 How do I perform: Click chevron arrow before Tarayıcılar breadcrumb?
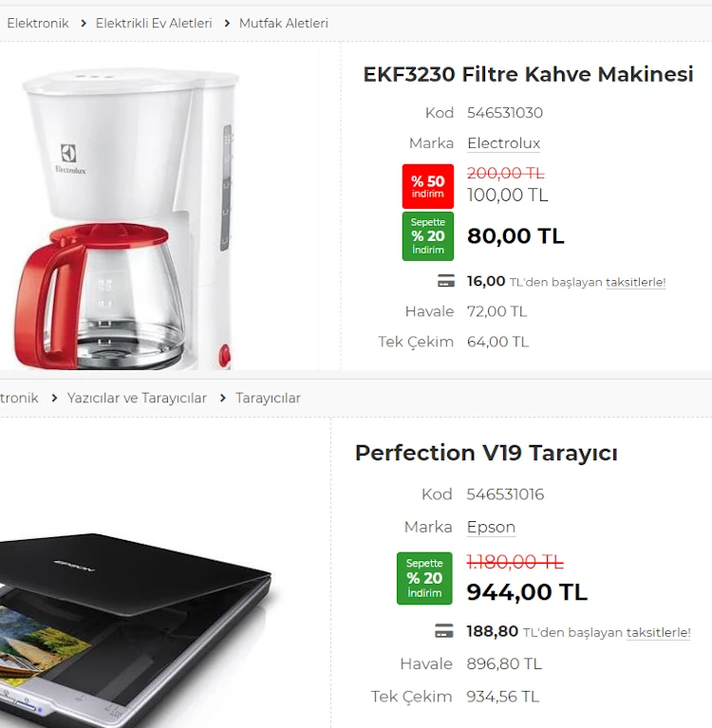tap(222, 398)
